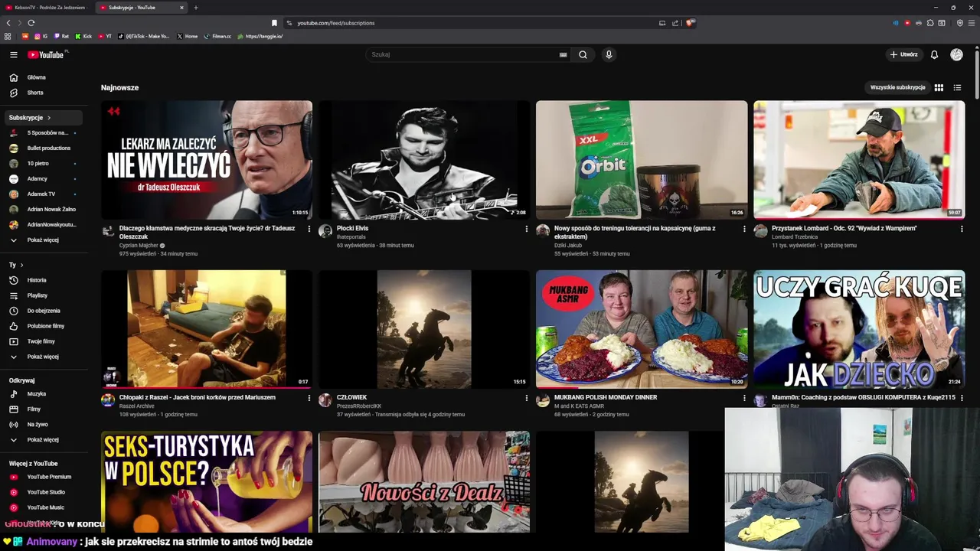Viewport: 980px width, 551px height.
Task: Open options menu for MUKBANG POLISH MONDAY DINNER
Action: pyautogui.click(x=743, y=398)
